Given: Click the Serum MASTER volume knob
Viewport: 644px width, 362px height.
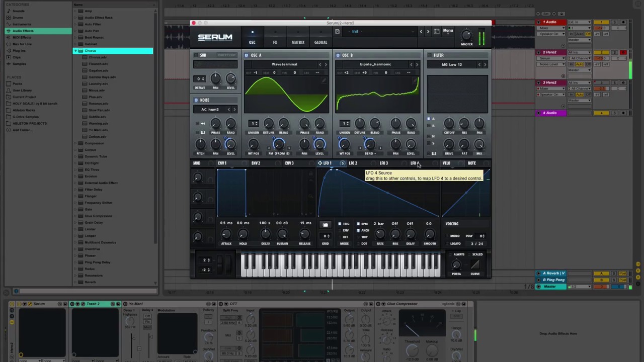Looking at the screenshot, I should pos(466,35).
